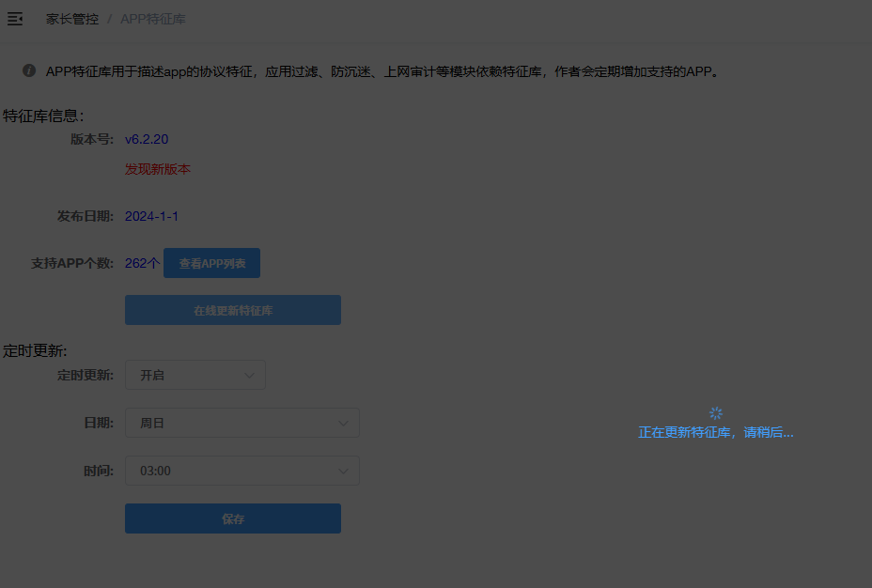
Task: Open the 时间 dropdown showing 03:00
Action: click(x=242, y=471)
